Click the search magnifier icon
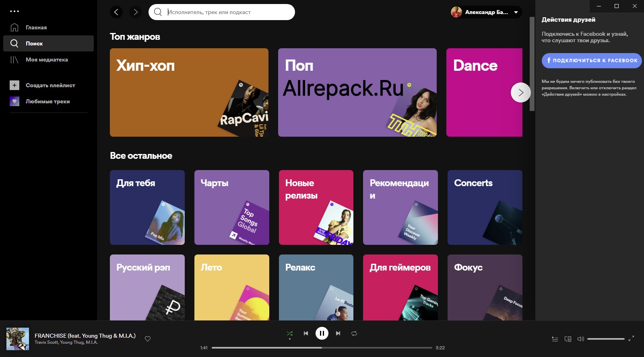 click(158, 12)
